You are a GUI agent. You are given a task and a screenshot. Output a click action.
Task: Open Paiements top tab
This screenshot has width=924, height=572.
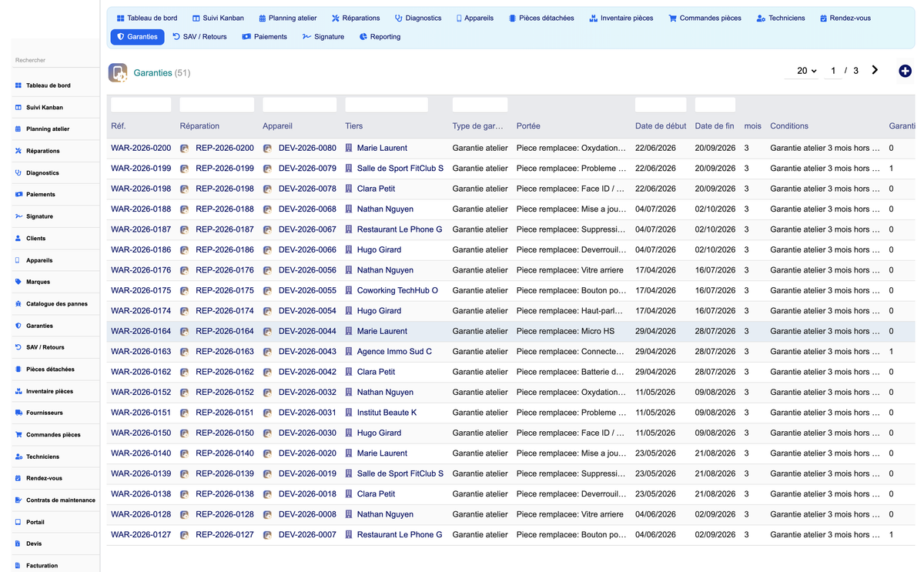265,36
